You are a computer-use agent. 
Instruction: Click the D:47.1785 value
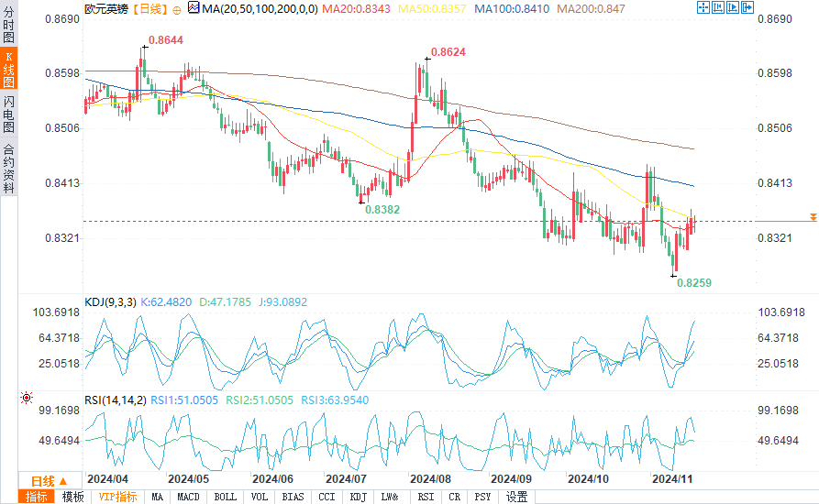[x=225, y=302]
